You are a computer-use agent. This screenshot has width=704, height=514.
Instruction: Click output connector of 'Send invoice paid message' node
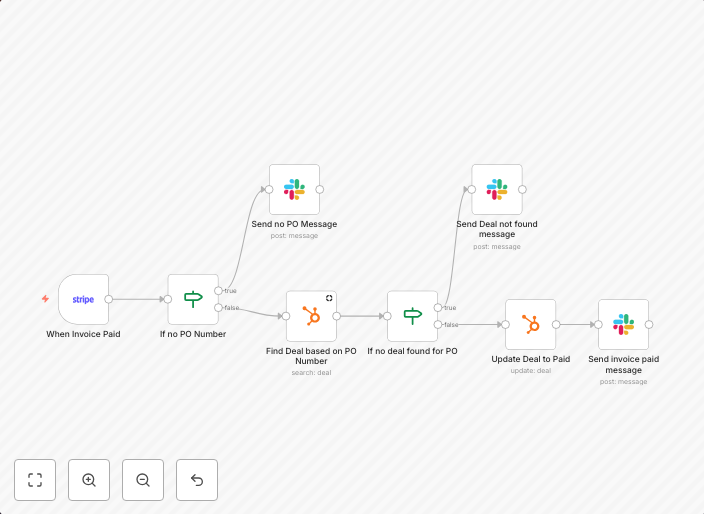click(x=649, y=324)
